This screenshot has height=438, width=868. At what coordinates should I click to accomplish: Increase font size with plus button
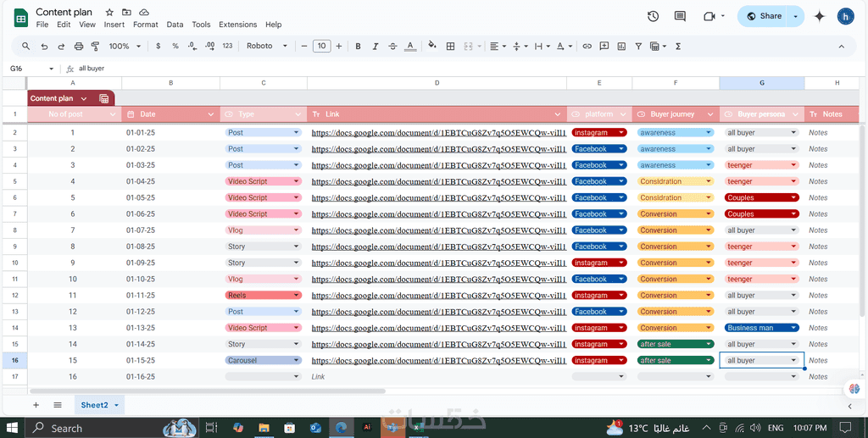pyautogui.click(x=339, y=47)
